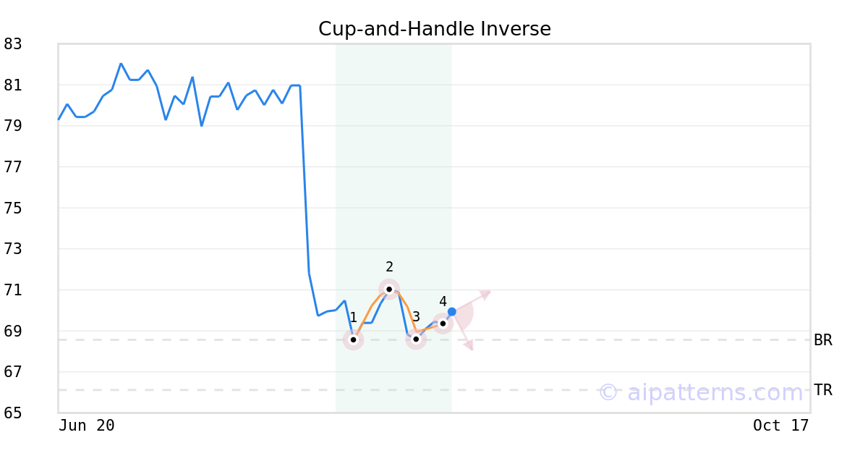Click the blue current-price dot
868x456 pixels.
[x=452, y=312]
